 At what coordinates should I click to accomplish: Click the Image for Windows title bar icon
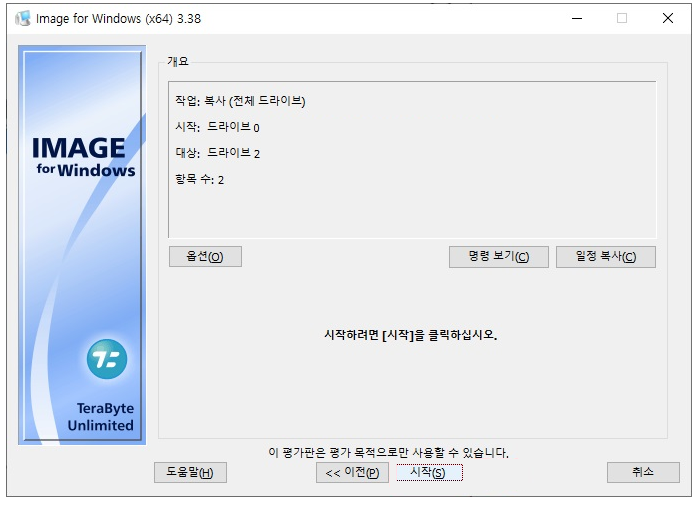23,19
